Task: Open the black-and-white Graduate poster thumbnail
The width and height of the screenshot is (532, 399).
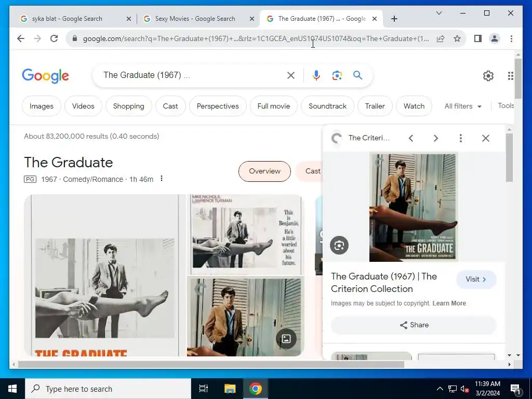Action: coord(105,275)
